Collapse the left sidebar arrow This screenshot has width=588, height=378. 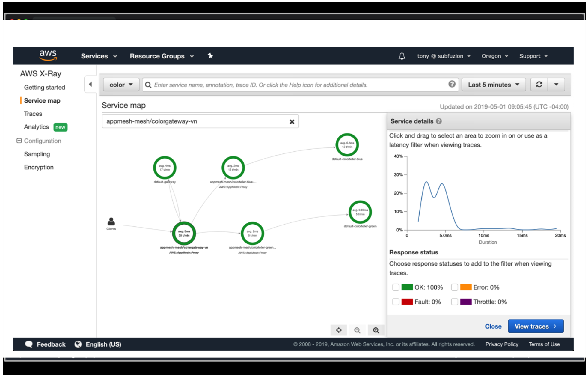[90, 85]
